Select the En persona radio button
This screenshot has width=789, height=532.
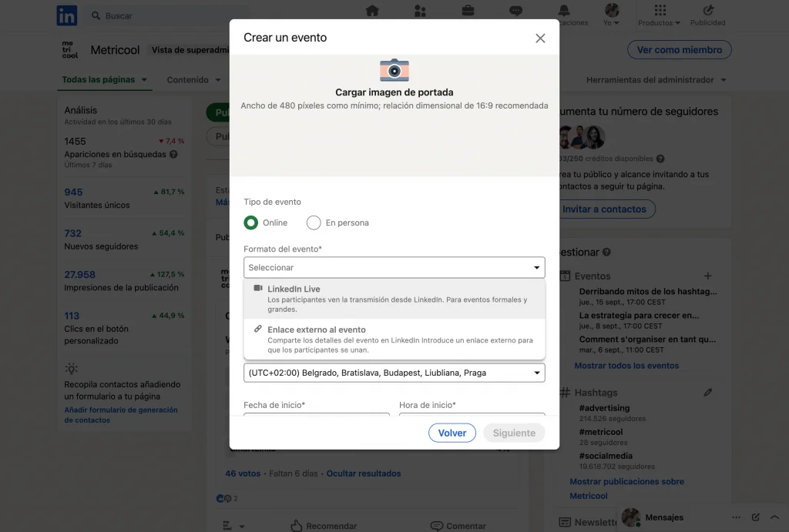[x=314, y=223]
